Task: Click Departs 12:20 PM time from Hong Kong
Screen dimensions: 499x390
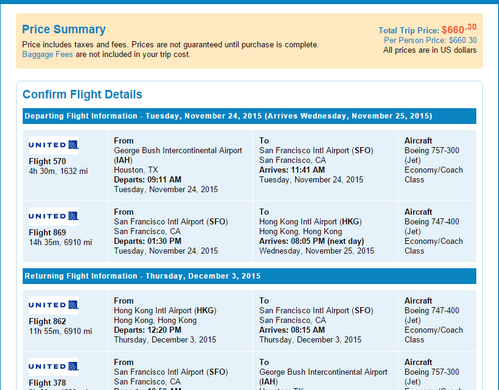Action: tap(148, 330)
